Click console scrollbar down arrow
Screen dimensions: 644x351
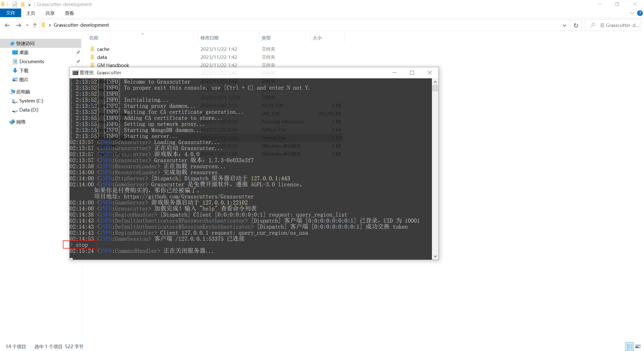[x=435, y=256]
